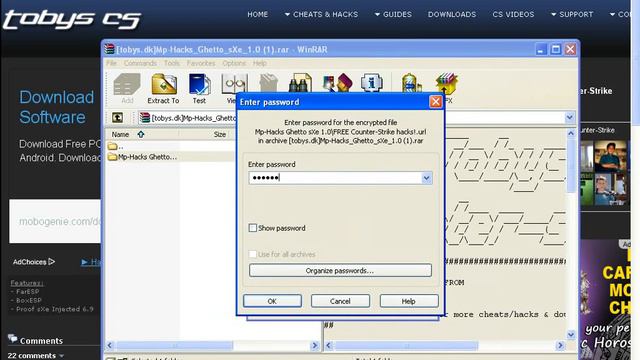Open the CS Videos page link
640x360 pixels.
[x=513, y=14]
